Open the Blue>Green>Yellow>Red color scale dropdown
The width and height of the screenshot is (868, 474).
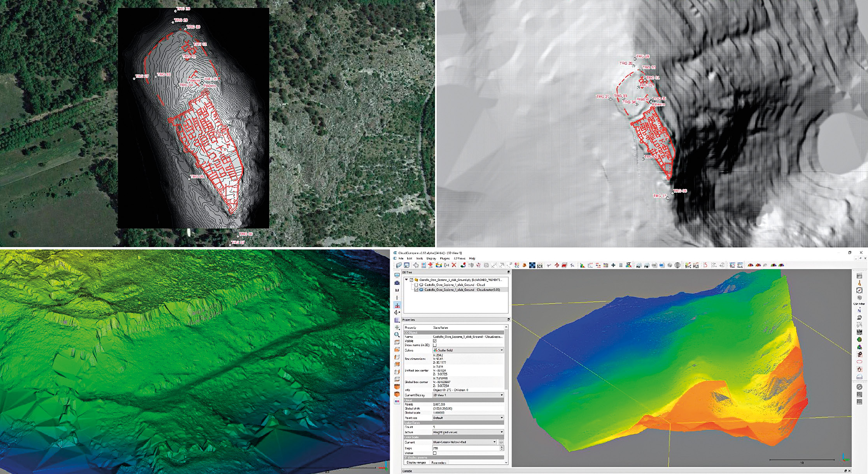464,442
